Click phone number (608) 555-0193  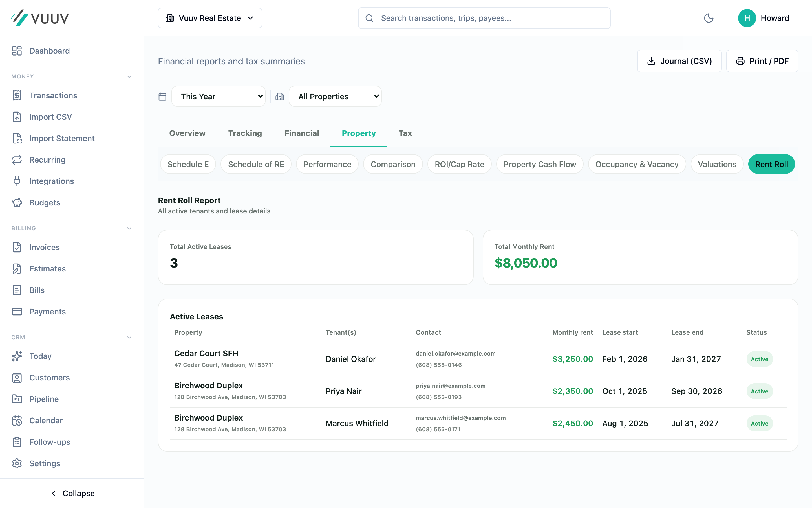(438, 397)
